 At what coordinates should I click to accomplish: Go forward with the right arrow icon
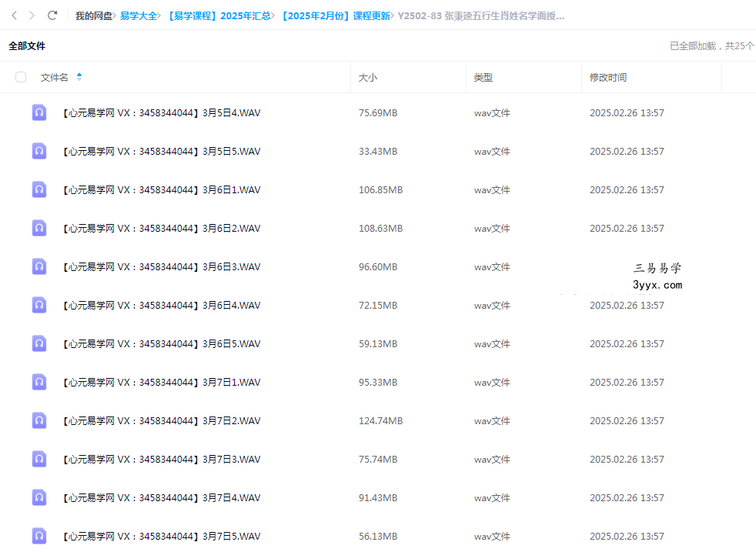(x=32, y=15)
